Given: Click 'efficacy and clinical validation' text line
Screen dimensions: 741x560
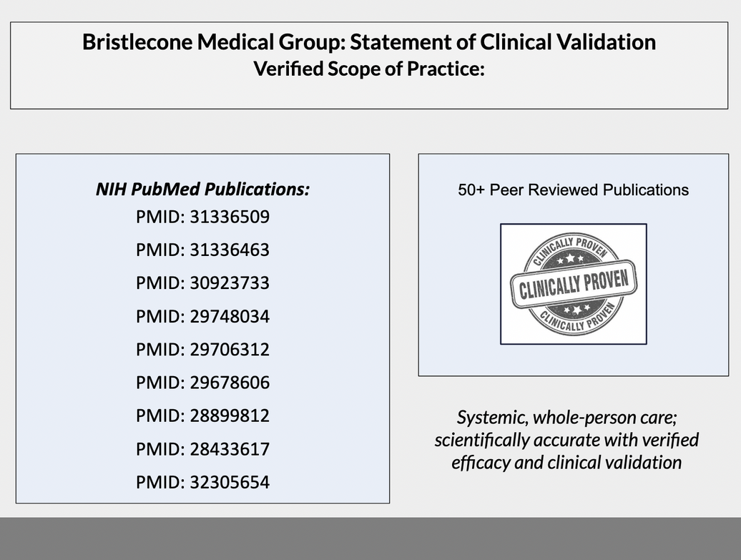Looking at the screenshot, I should (x=566, y=462).
